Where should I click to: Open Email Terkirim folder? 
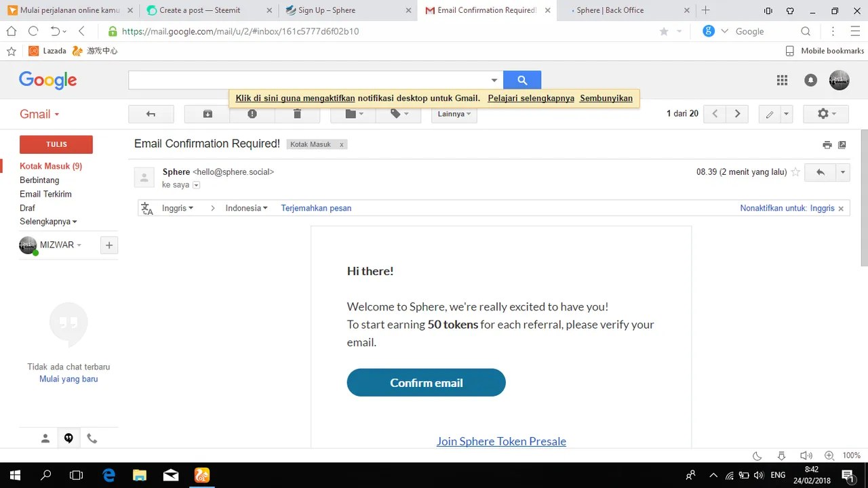point(45,194)
